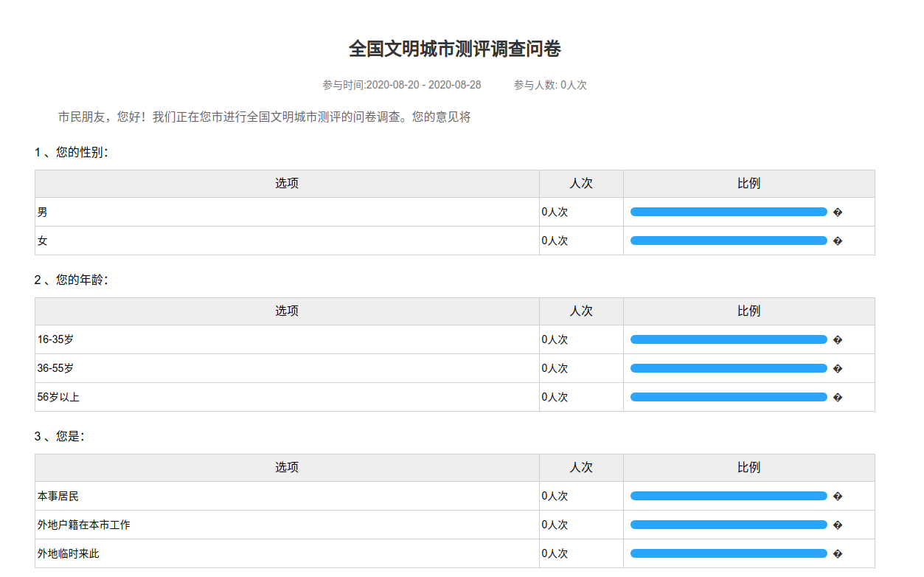The height and width of the screenshot is (577, 924).
Task: Click the 56岁以上 ratio bar
Action: [729, 397]
